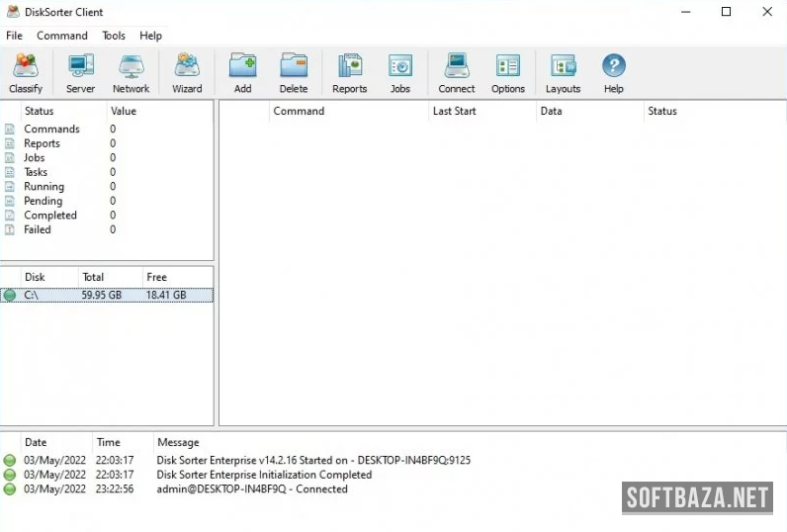Open the Command menu
Viewport: 787px width, 532px height.
click(x=62, y=36)
